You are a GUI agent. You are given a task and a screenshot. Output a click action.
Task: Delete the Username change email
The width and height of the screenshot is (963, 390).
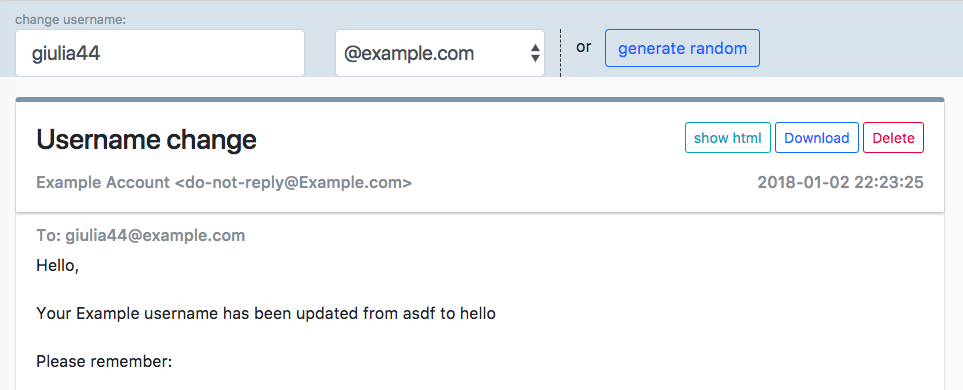[894, 138]
